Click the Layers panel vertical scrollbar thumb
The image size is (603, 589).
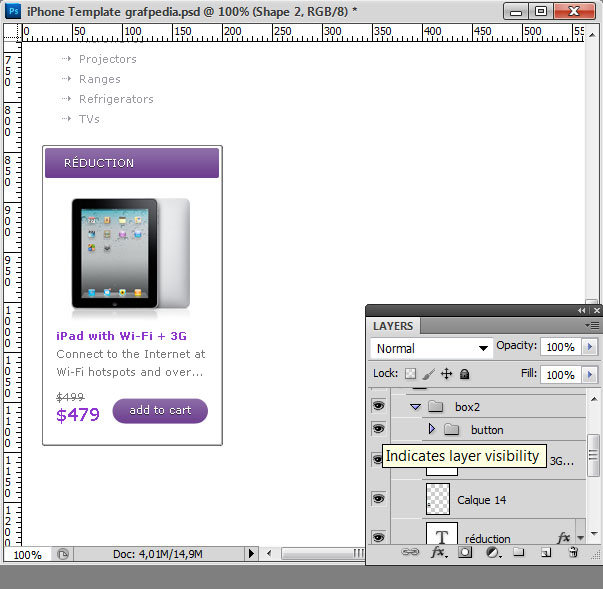[x=593, y=456]
